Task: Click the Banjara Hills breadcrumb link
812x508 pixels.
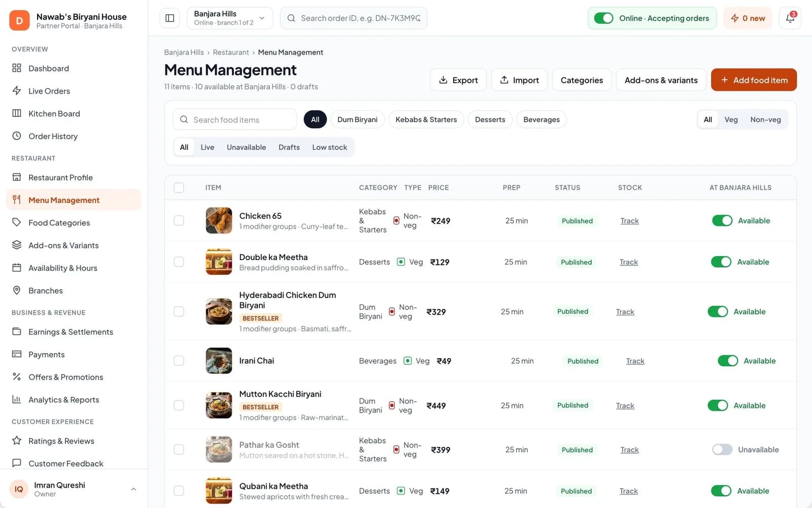Action: [184, 52]
